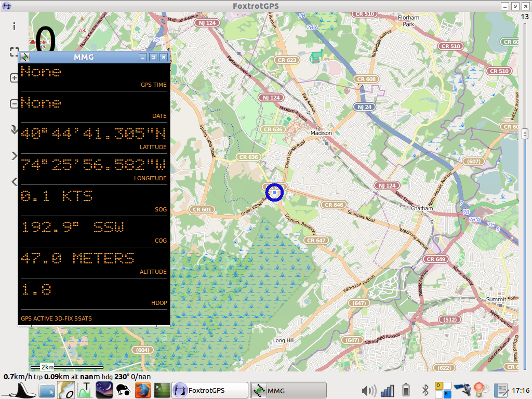
Task: Click the 192.9° SSW course reading
Action: (x=73, y=227)
